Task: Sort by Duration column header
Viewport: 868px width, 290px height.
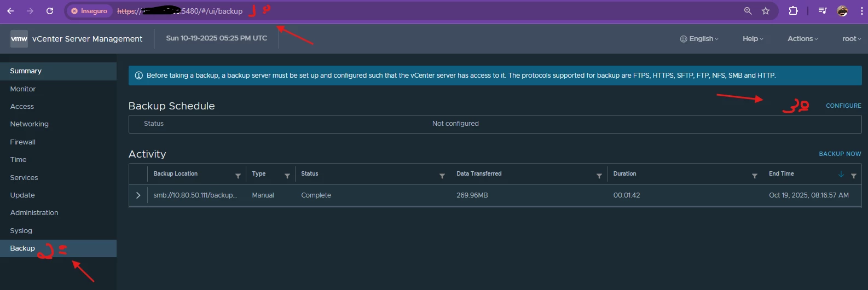Action: [624, 173]
